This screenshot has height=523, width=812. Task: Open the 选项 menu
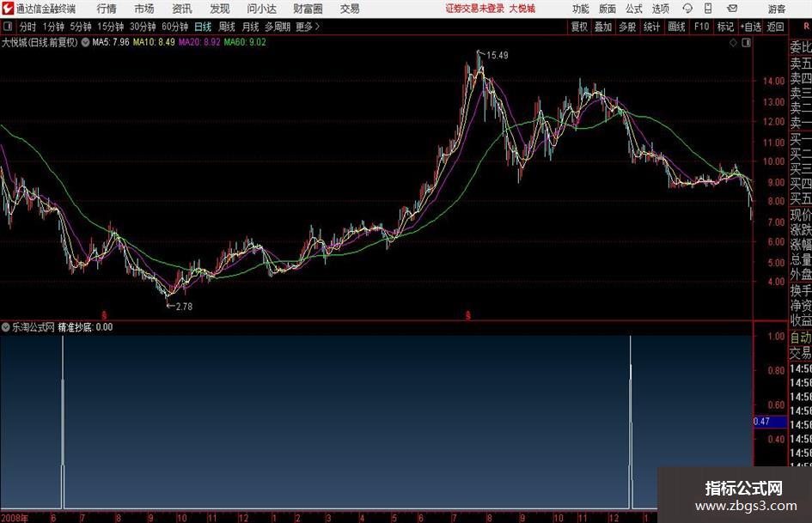(x=660, y=9)
